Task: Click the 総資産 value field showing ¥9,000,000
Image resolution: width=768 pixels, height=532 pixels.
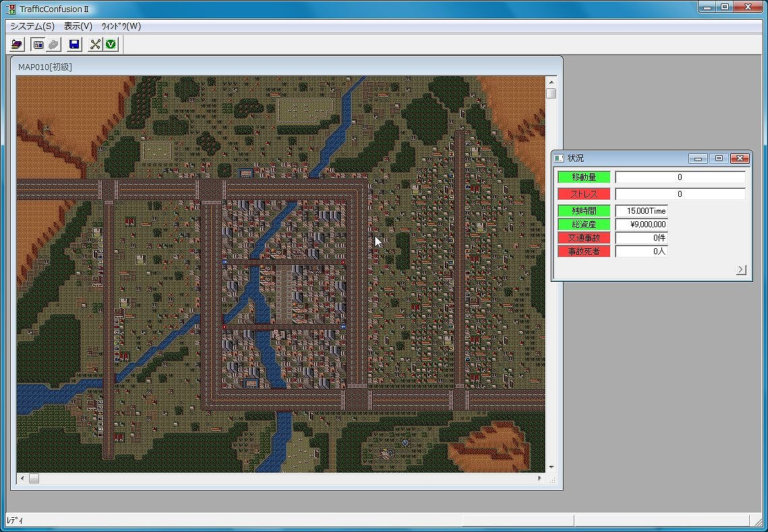Action: click(x=641, y=225)
